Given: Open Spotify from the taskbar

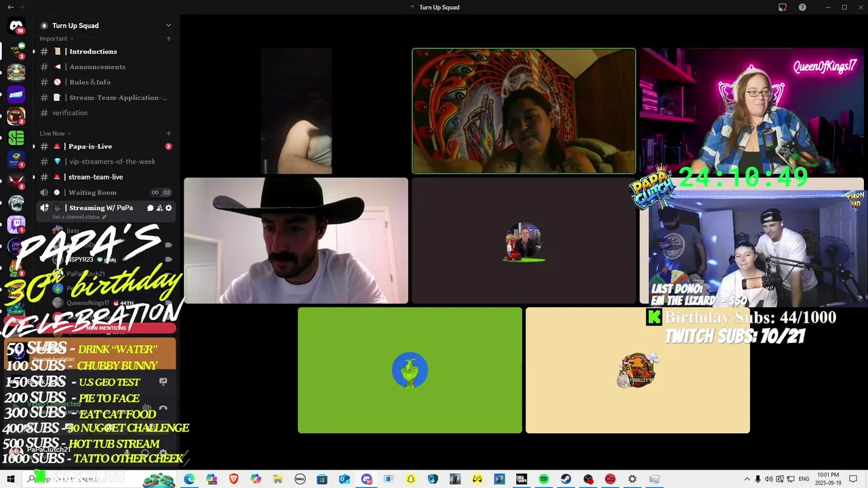Looking at the screenshot, I should tap(544, 479).
